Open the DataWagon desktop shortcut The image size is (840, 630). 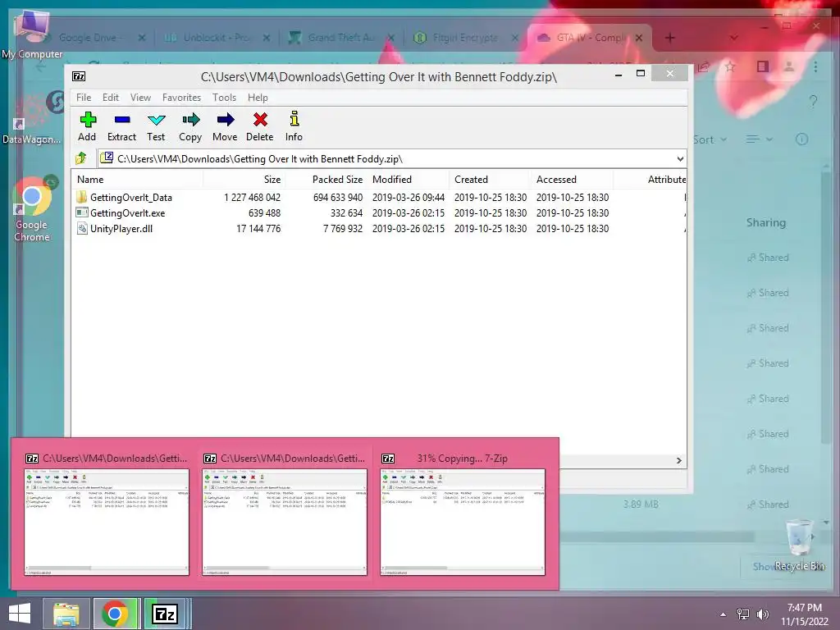[x=31, y=120]
